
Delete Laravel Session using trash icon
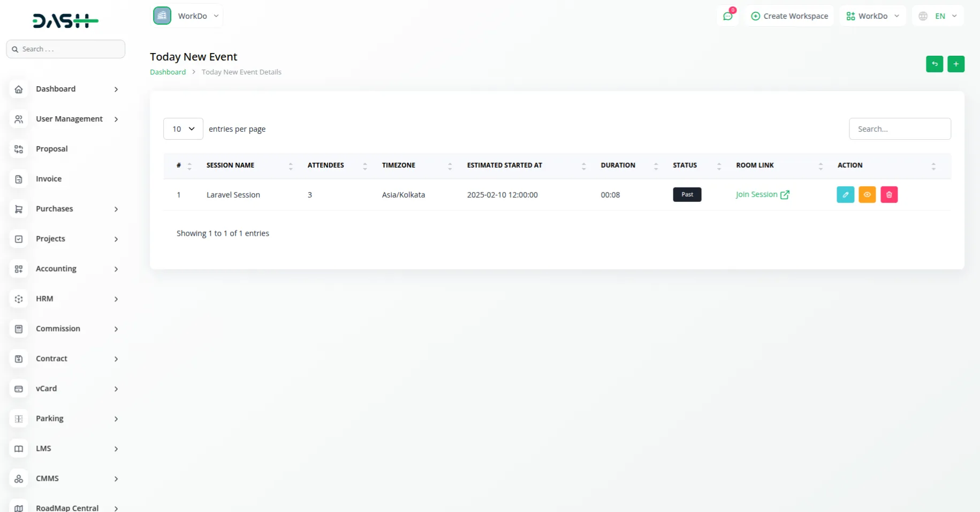(x=889, y=194)
